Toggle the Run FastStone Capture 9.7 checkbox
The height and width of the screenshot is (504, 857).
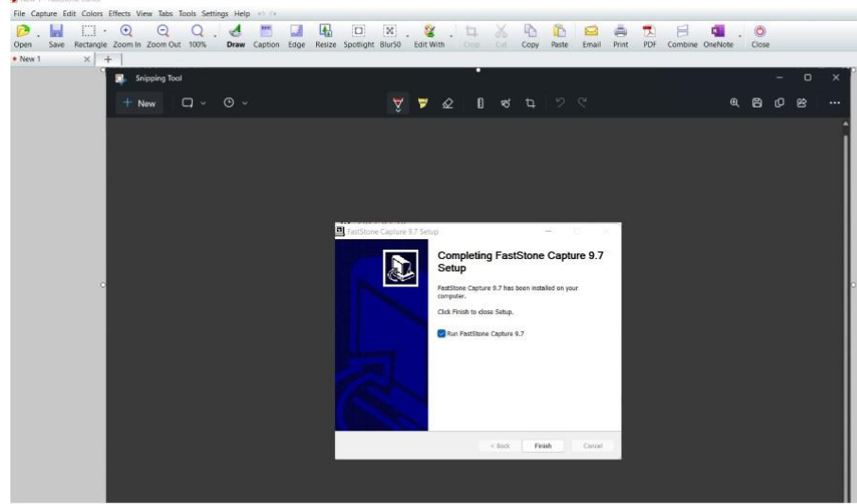442,334
